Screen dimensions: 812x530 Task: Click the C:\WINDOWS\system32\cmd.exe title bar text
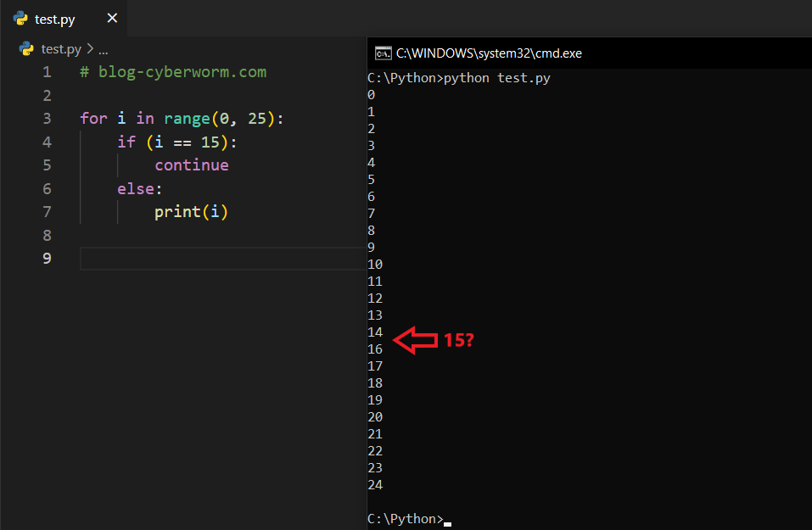489,53
